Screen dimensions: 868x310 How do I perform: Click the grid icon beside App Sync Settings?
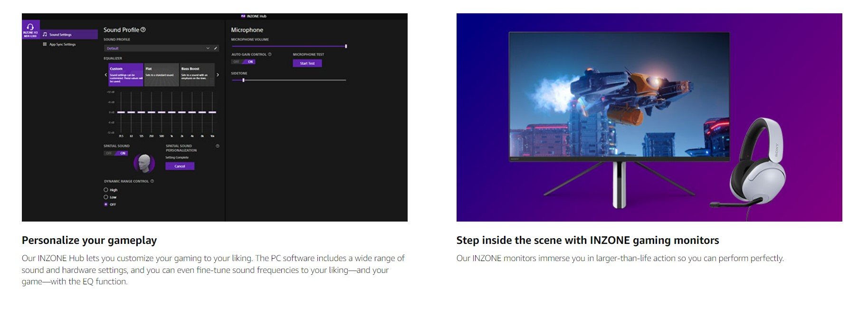pos(45,44)
